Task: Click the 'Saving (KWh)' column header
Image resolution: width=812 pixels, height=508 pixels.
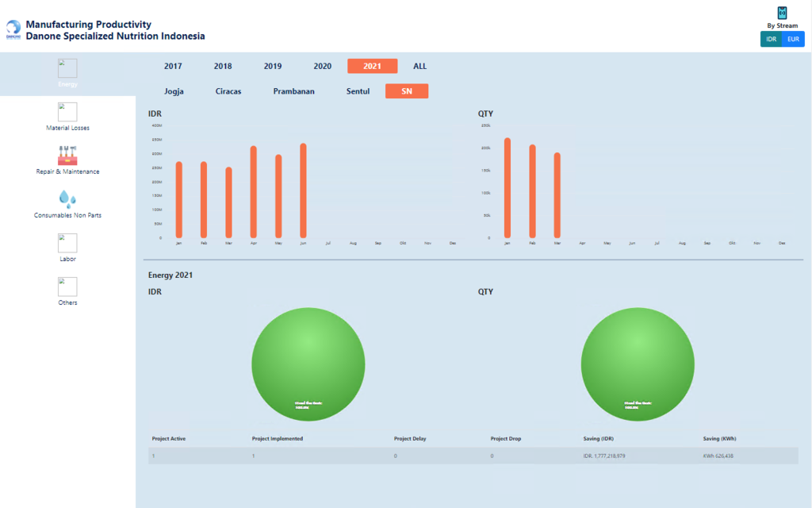Action: [720, 438]
